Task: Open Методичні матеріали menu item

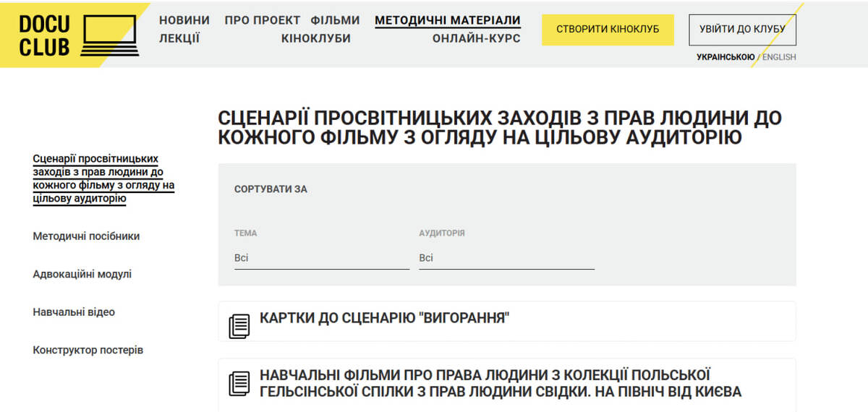Action: coord(448,20)
